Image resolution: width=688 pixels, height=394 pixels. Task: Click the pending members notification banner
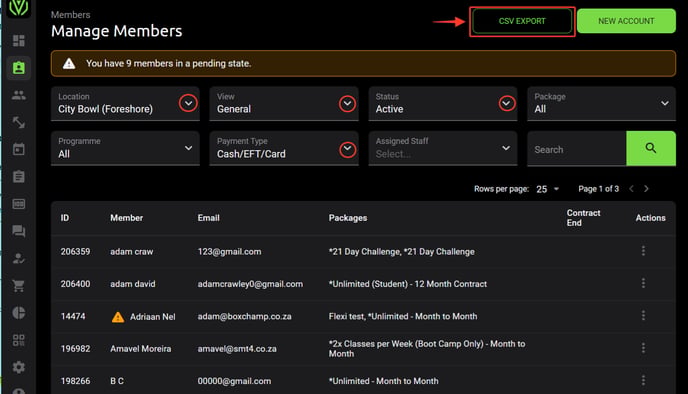pyautogui.click(x=363, y=64)
